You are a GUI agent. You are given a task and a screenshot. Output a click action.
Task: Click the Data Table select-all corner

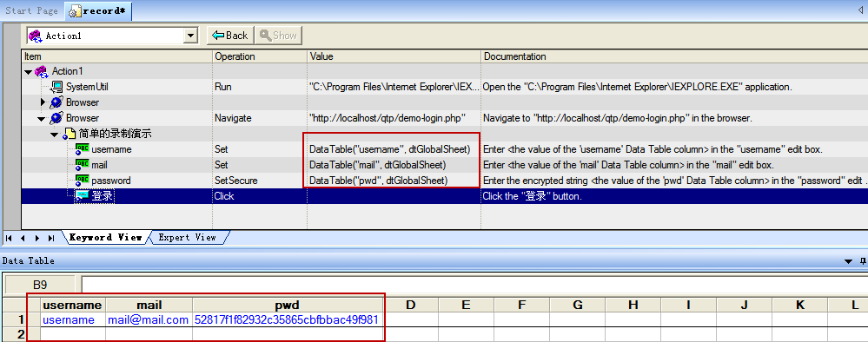pyautogui.click(x=22, y=305)
